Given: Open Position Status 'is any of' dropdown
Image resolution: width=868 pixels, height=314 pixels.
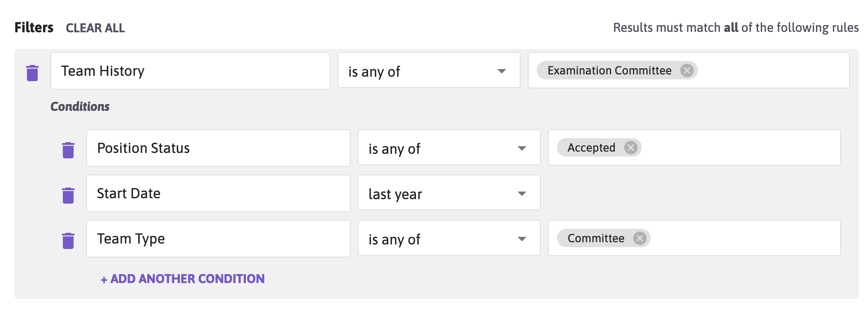Looking at the screenshot, I should pos(449,148).
